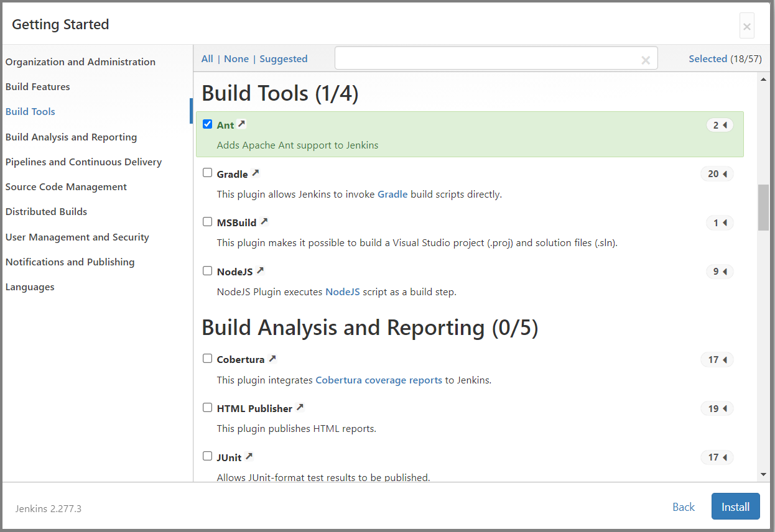Expand HTML Publisher dependencies badge showing 19
The height and width of the screenshot is (532, 775).
click(717, 409)
